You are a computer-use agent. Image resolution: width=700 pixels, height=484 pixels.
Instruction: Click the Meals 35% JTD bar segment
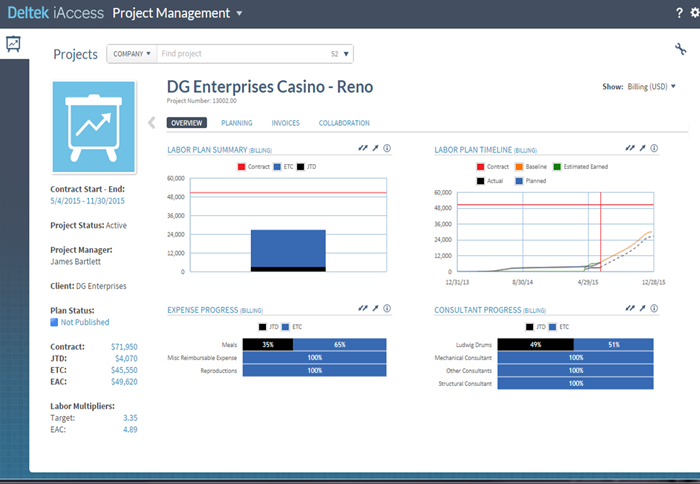tap(268, 344)
